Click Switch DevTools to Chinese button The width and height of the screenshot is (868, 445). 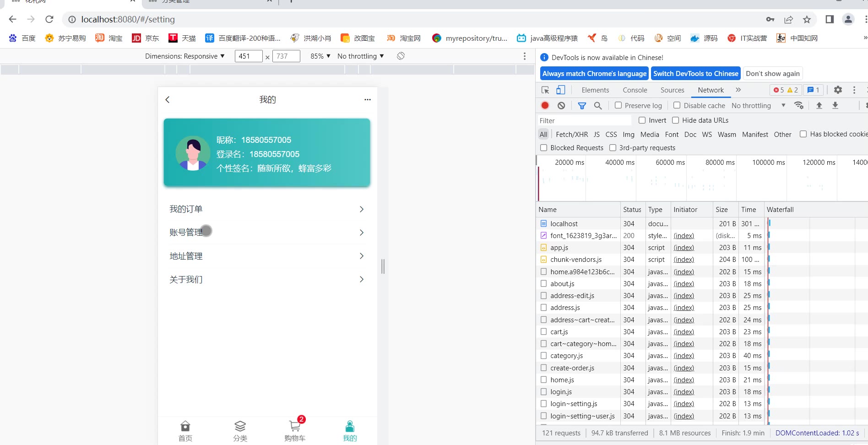tap(696, 73)
